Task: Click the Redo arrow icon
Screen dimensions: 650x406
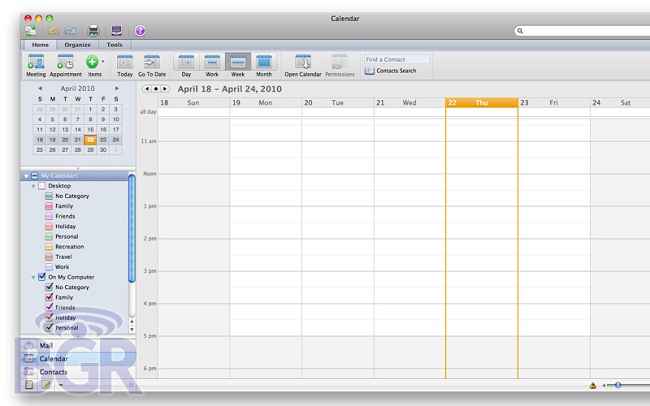Action: (x=70, y=31)
